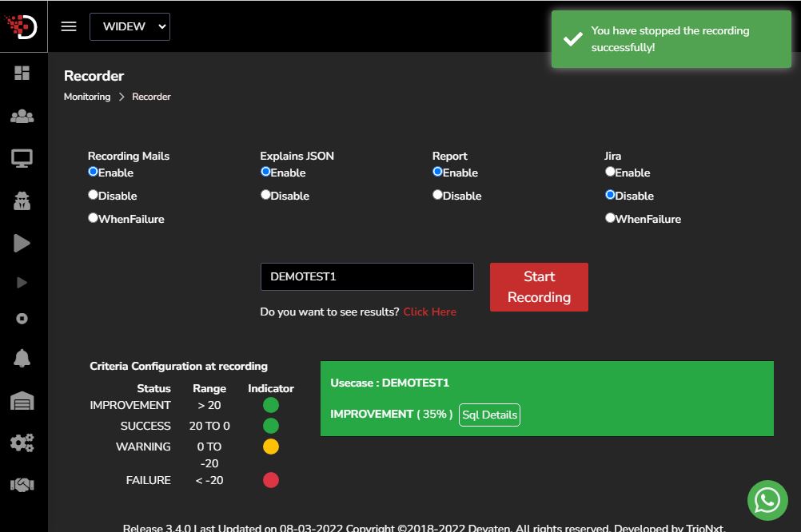Click the Jira group label

pos(612,156)
